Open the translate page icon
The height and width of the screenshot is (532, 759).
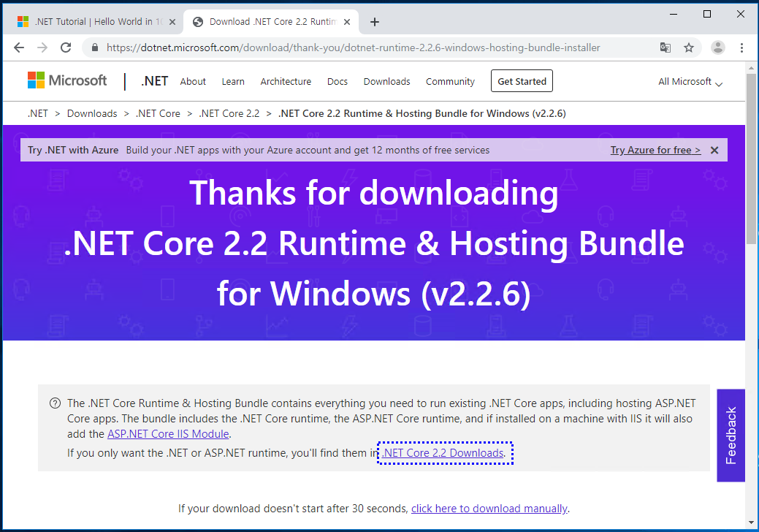(665, 47)
